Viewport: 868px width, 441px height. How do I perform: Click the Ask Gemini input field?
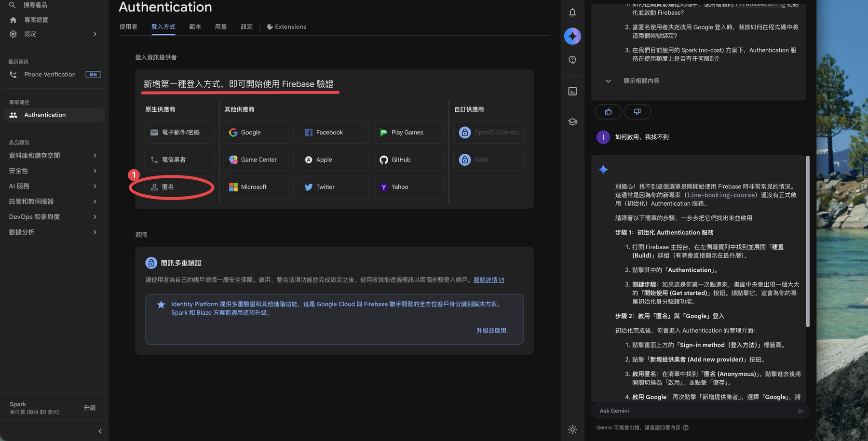[x=695, y=411]
